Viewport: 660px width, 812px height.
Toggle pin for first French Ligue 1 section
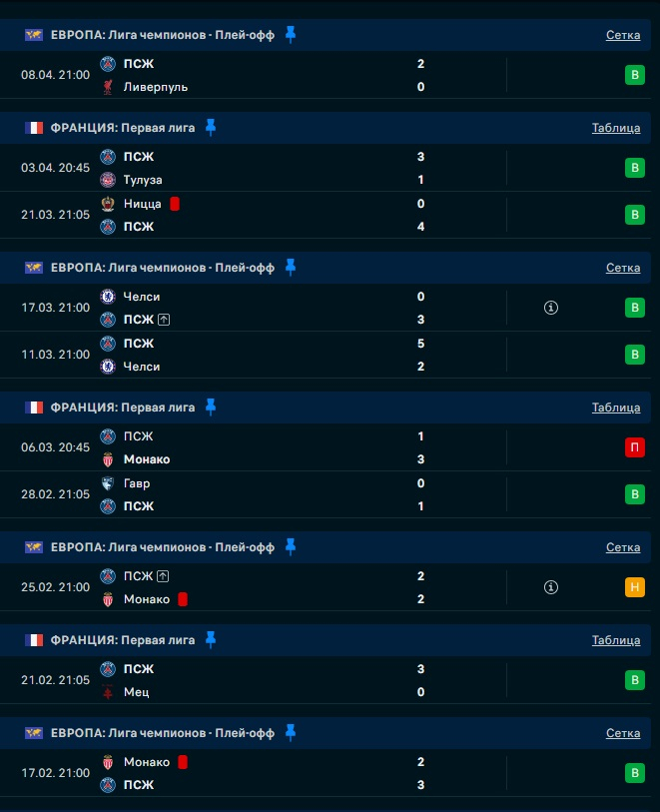tap(211, 127)
